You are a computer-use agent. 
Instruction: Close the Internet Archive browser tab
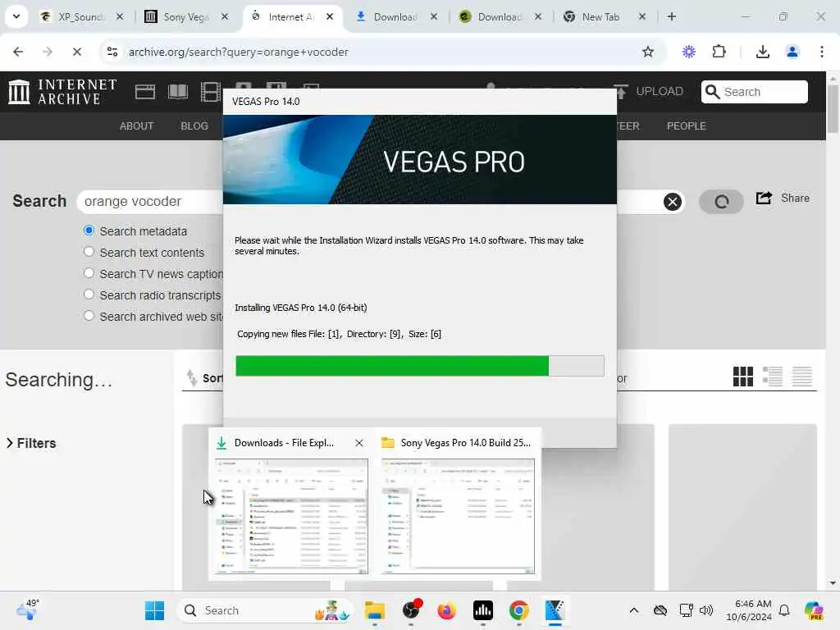coord(330,16)
